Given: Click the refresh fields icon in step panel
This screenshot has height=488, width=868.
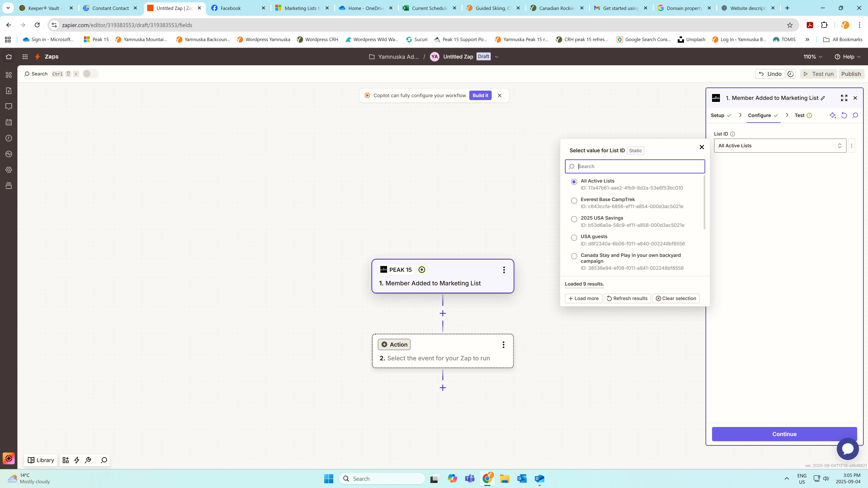Looking at the screenshot, I should pos(844,115).
